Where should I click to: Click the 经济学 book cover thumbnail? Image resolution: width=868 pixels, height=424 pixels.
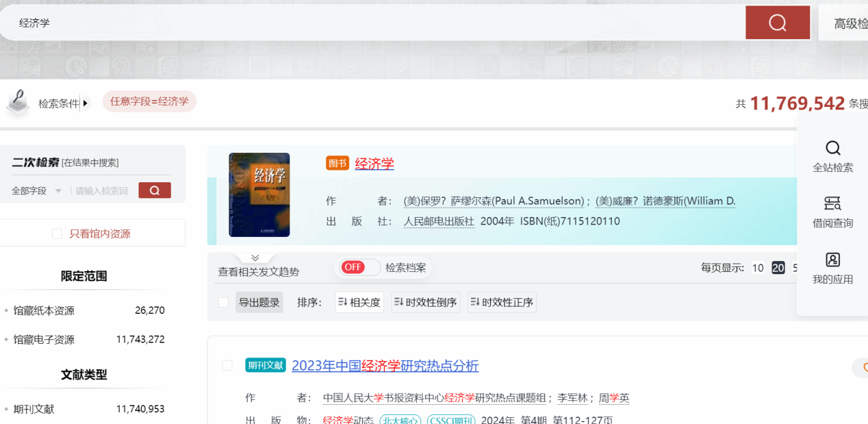[259, 195]
